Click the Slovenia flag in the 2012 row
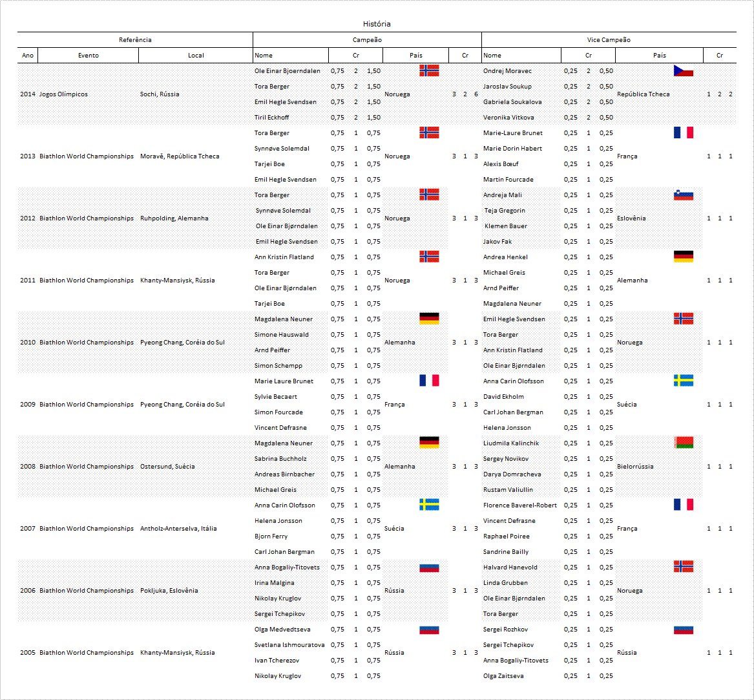Image resolution: width=754 pixels, height=700 pixels. [x=684, y=195]
